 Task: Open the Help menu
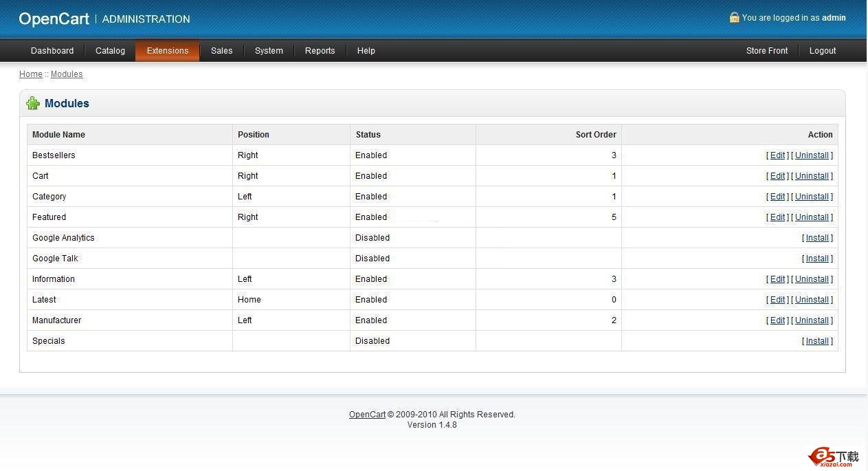pos(366,50)
